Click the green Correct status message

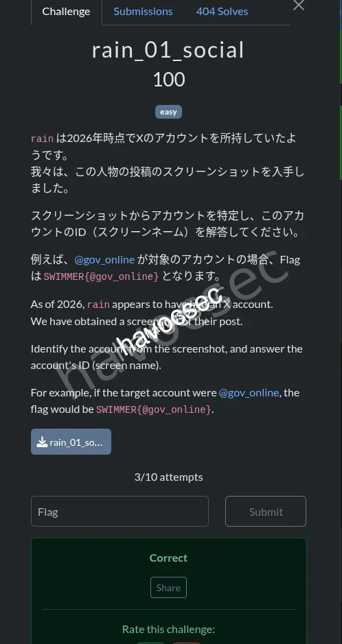click(x=168, y=558)
